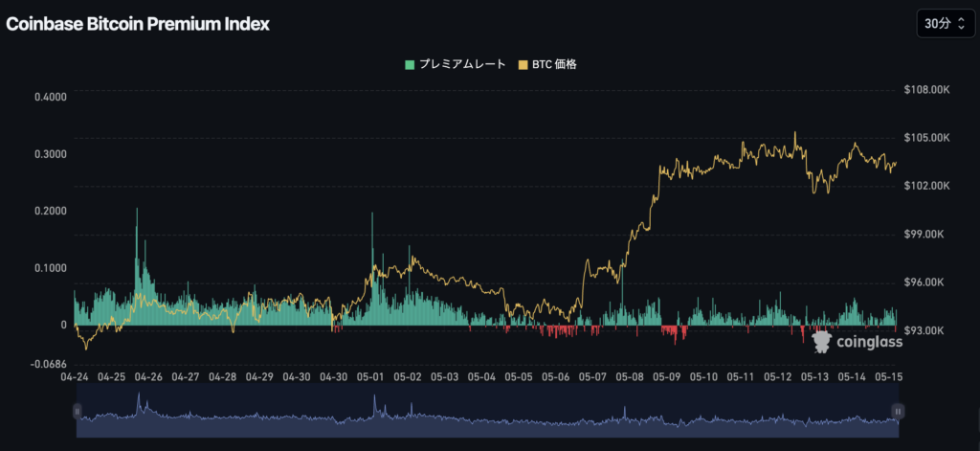The width and height of the screenshot is (980, 451).
Task: Click the $93.00K price axis label
Action: click(x=924, y=331)
